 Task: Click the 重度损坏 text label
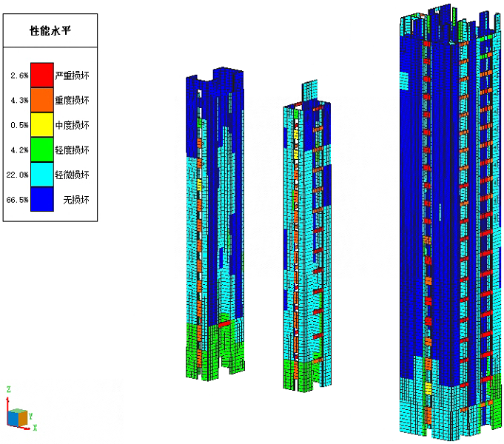[x=73, y=100]
